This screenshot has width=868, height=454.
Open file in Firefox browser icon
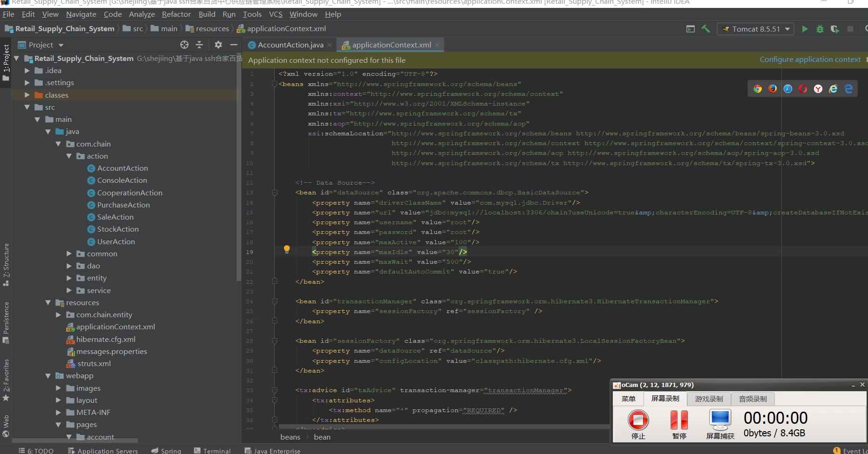click(773, 89)
